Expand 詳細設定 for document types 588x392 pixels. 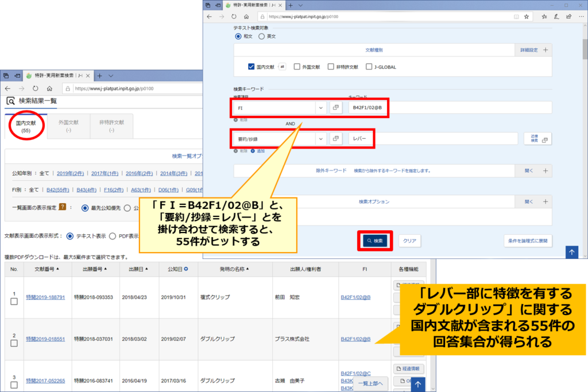[x=533, y=50]
